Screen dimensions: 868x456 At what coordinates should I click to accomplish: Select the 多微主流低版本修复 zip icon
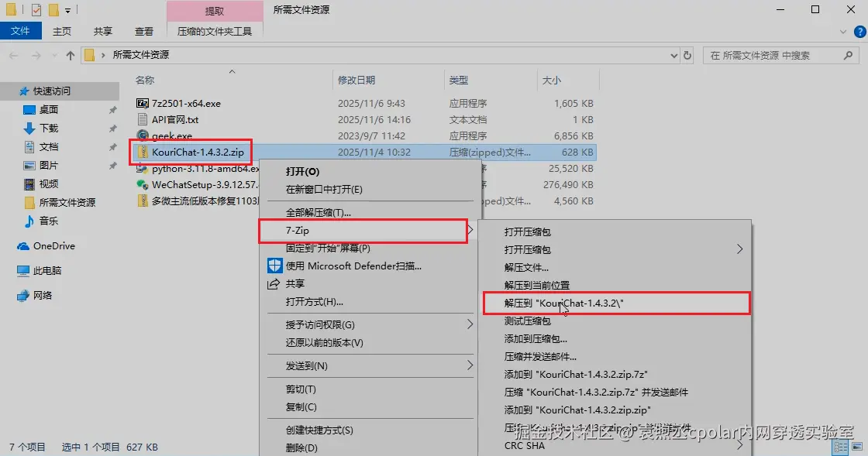tap(143, 201)
